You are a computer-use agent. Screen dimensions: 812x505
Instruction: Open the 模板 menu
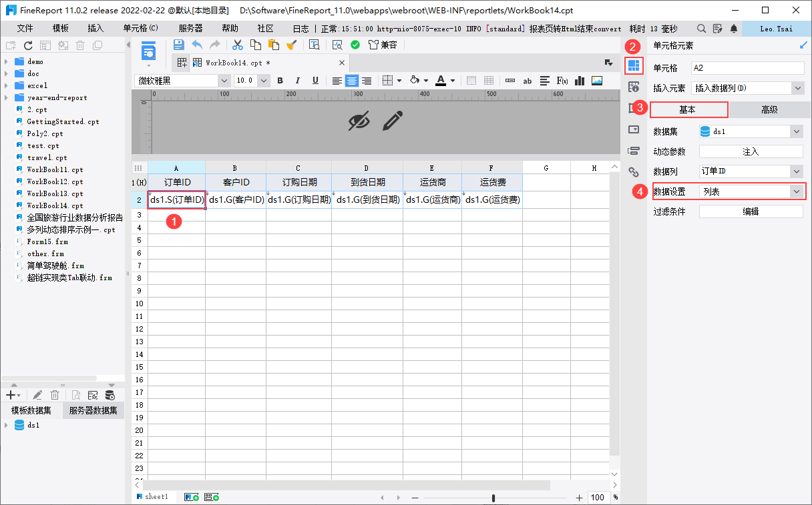pyautogui.click(x=61, y=29)
